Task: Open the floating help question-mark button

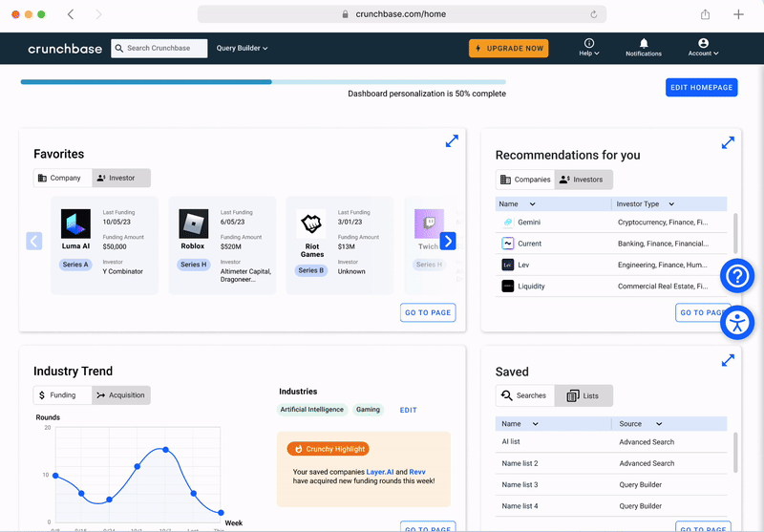Action: coord(736,276)
